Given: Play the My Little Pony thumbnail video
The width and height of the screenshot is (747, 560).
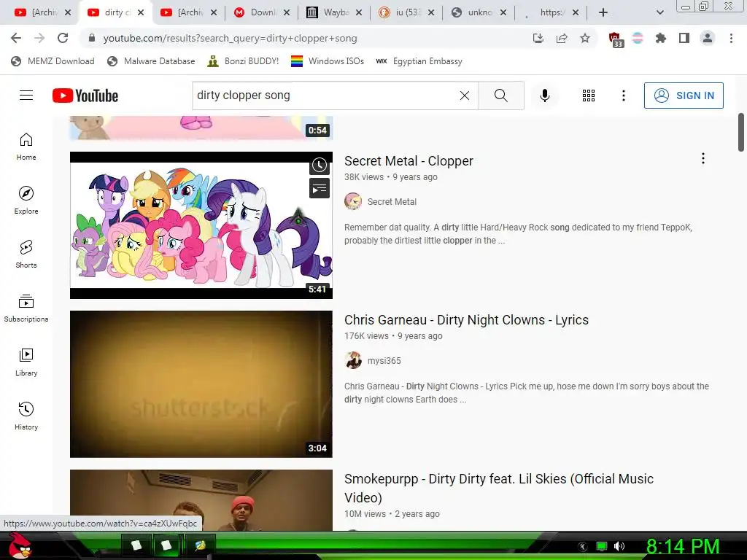Looking at the screenshot, I should (x=201, y=225).
